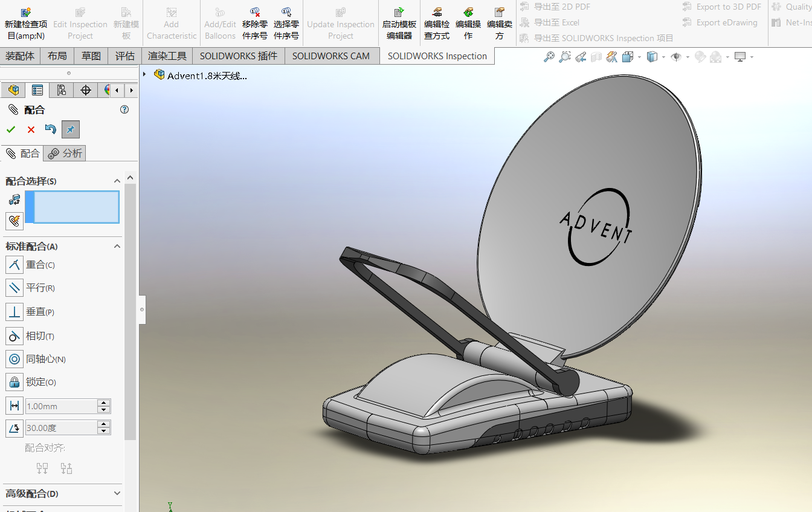Expand the 高级配合 section
The height and width of the screenshot is (512, 812).
click(117, 493)
